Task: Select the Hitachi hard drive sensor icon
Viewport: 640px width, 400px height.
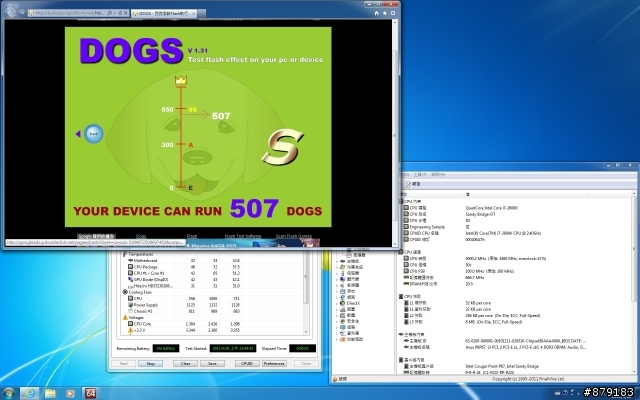Action: [x=130, y=286]
